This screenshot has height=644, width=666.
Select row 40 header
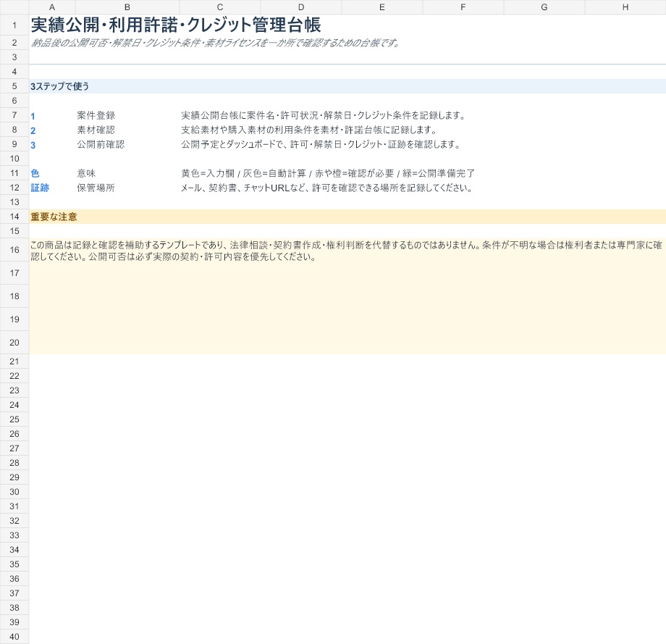pyautogui.click(x=14, y=637)
